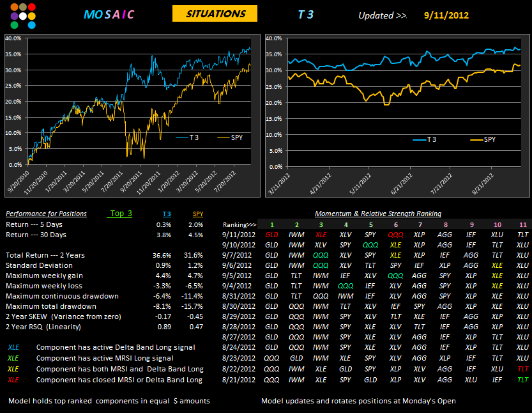Click SPY legend entry in the six-month chart

pyautogui.click(x=483, y=139)
